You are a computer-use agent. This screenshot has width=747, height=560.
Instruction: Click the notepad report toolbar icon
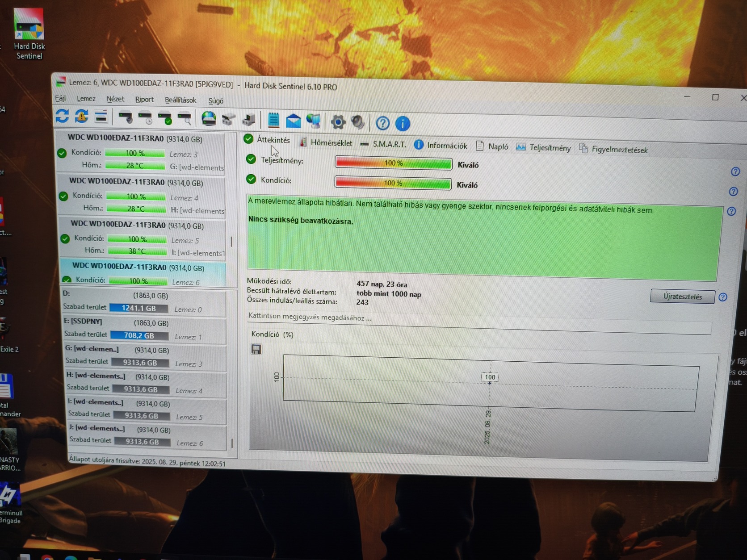[x=273, y=120]
